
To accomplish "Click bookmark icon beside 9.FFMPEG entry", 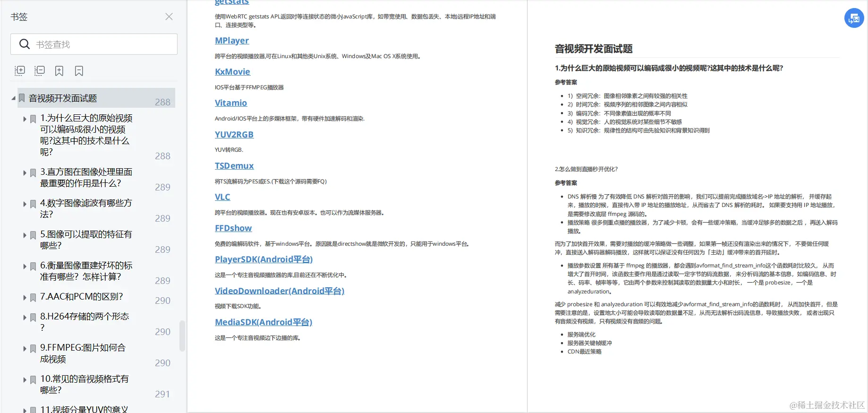I will 33,349.
